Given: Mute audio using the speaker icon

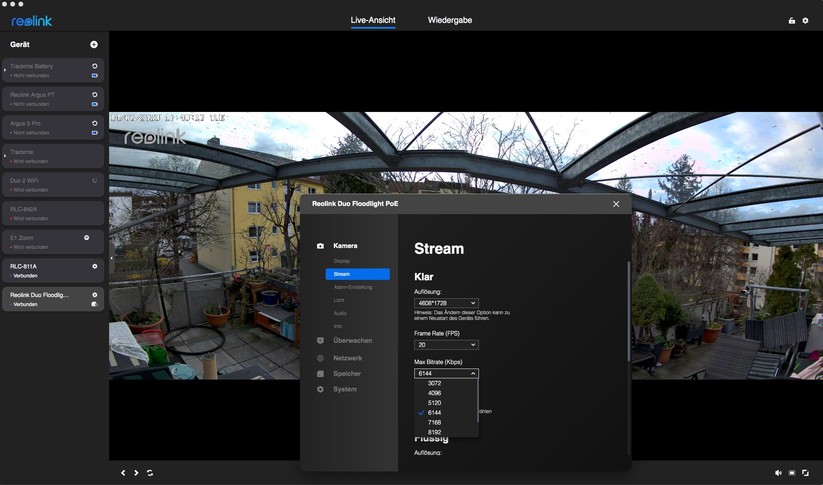Looking at the screenshot, I should [778, 473].
